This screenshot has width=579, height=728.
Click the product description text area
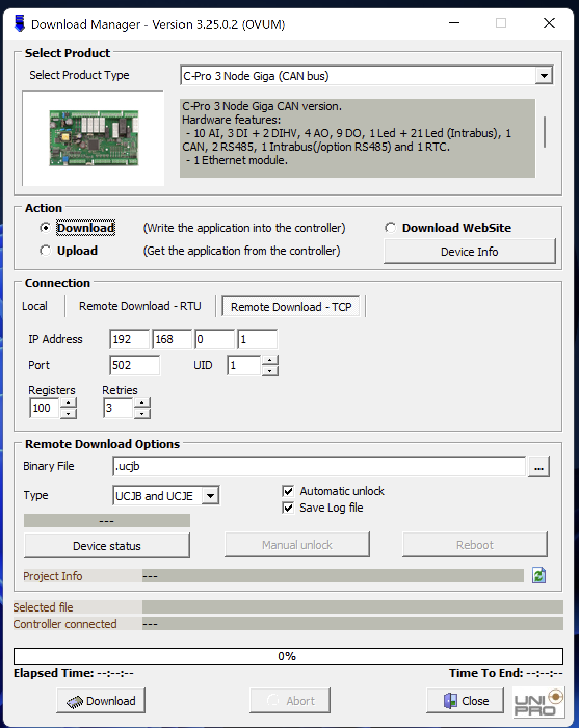358,138
